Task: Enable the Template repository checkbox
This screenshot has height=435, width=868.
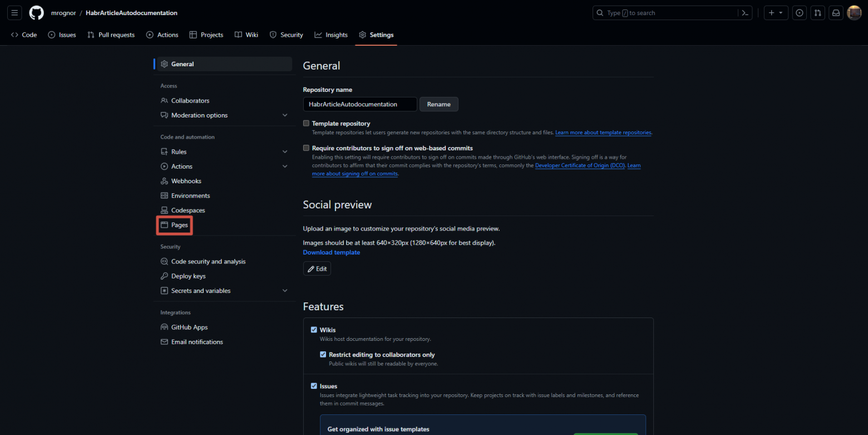Action: coord(306,124)
